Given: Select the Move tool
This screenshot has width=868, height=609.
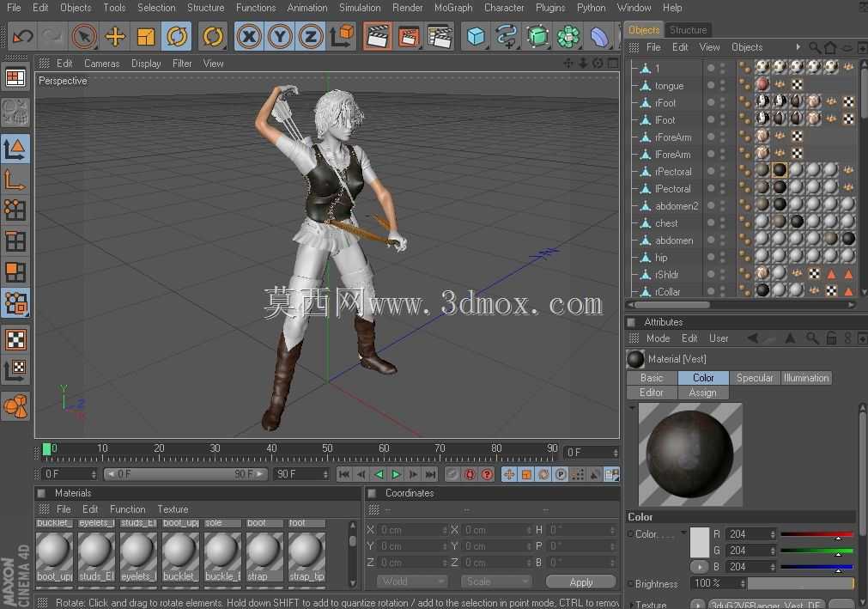Looking at the screenshot, I should tap(114, 37).
